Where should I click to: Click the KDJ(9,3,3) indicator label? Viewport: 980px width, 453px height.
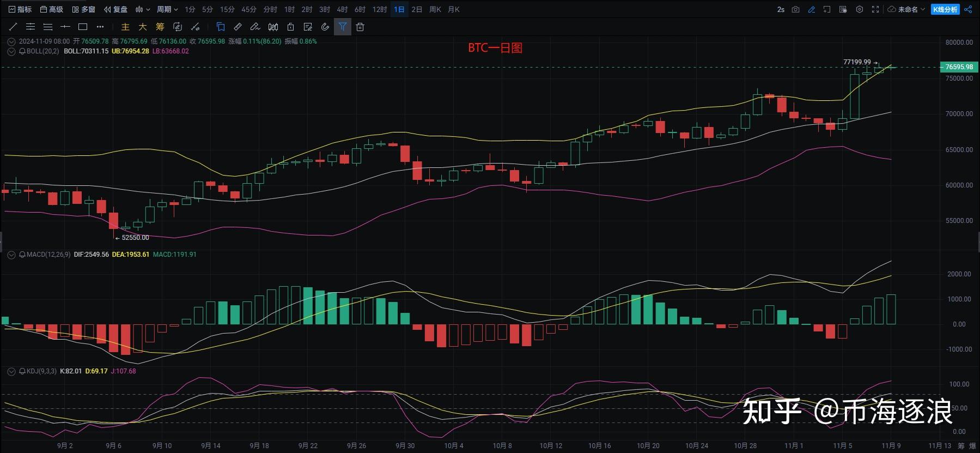click(x=41, y=371)
